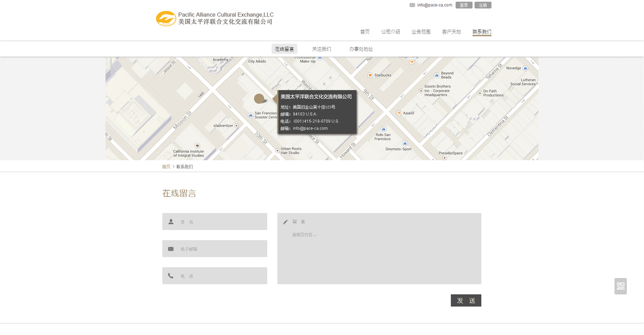Click the Urban Roots Hair Studio marker
Viewport: 644px width, 335px height.
277,151
